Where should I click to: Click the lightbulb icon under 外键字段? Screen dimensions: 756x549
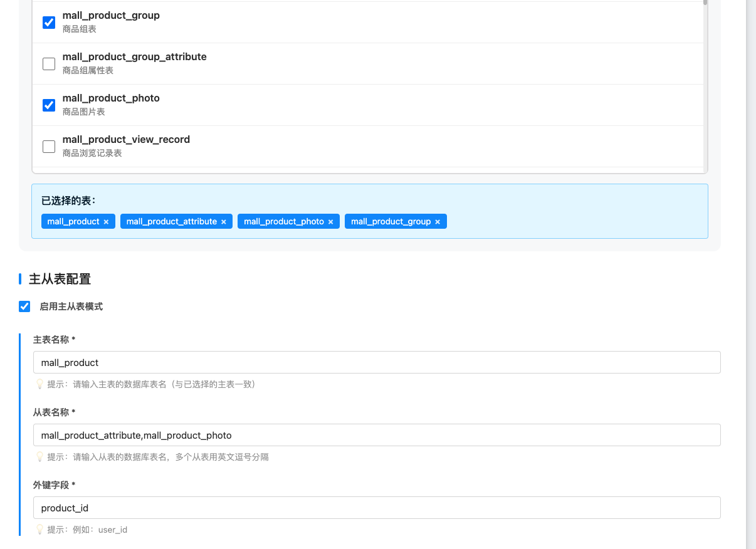coord(39,530)
